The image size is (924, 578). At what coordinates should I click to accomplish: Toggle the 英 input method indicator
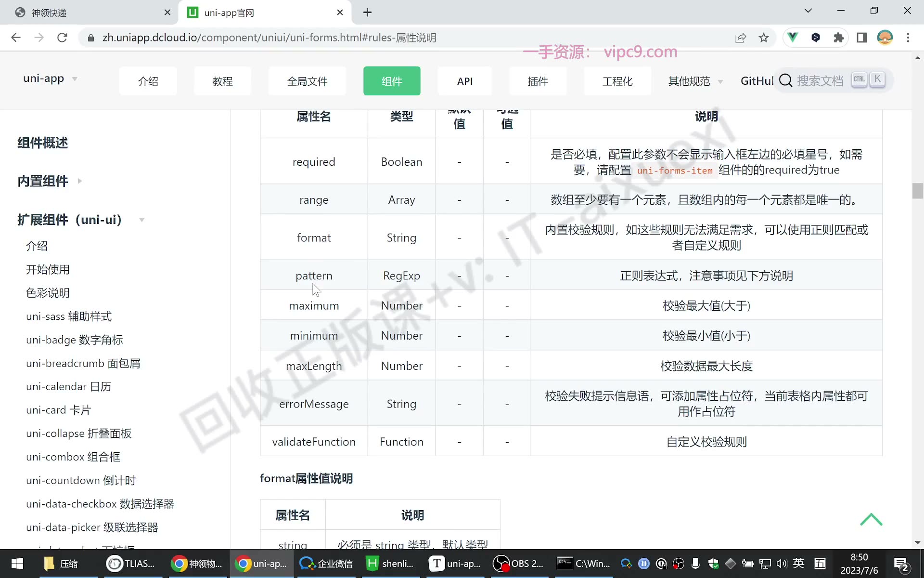[799, 563]
